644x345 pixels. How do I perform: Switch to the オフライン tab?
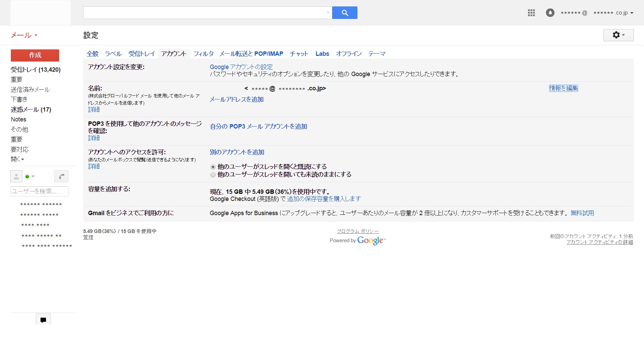(349, 54)
